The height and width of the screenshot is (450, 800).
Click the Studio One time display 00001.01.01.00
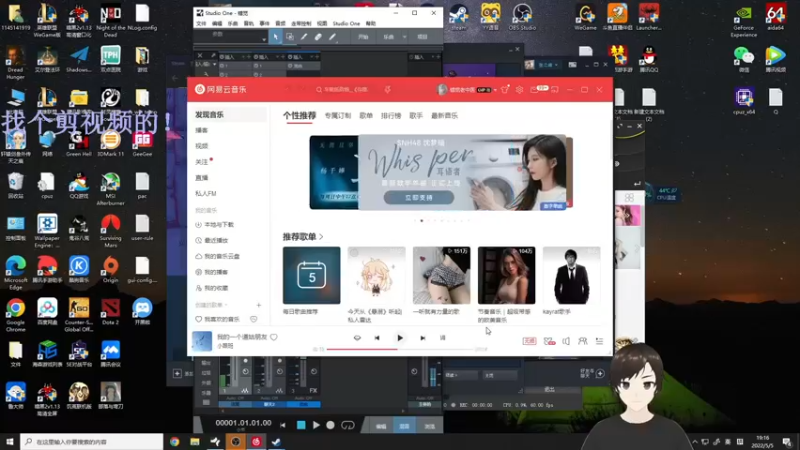coord(243,423)
